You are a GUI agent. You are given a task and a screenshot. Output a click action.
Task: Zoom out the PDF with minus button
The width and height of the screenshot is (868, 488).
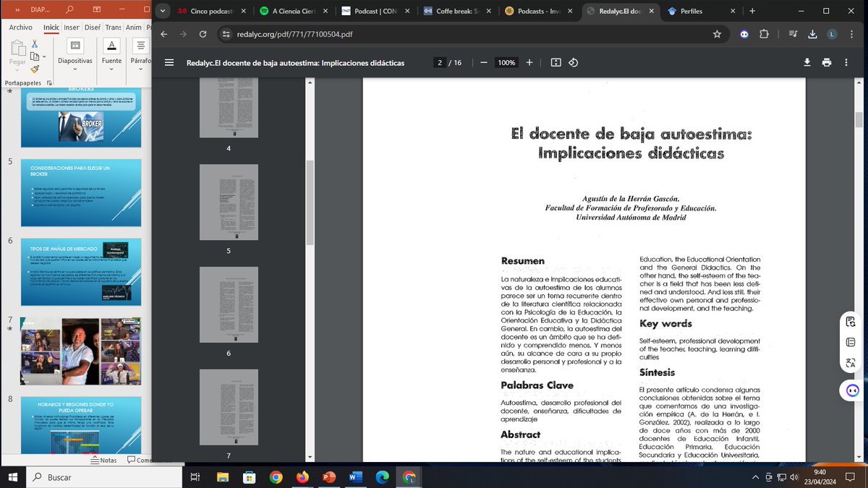[x=483, y=63]
